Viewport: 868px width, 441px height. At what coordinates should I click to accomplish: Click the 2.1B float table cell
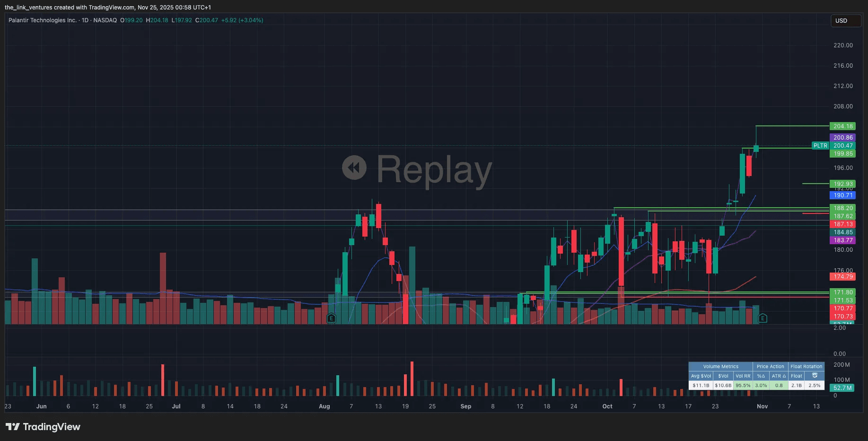click(x=796, y=386)
